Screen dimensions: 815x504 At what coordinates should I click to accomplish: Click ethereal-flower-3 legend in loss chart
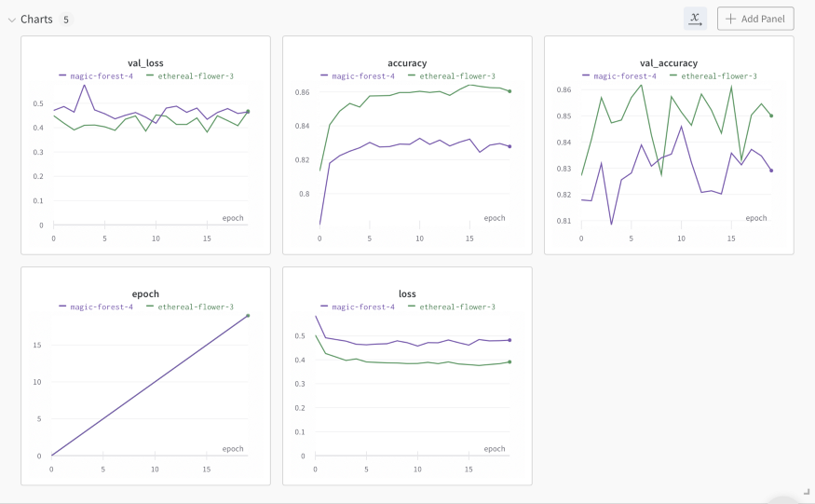[x=452, y=306]
